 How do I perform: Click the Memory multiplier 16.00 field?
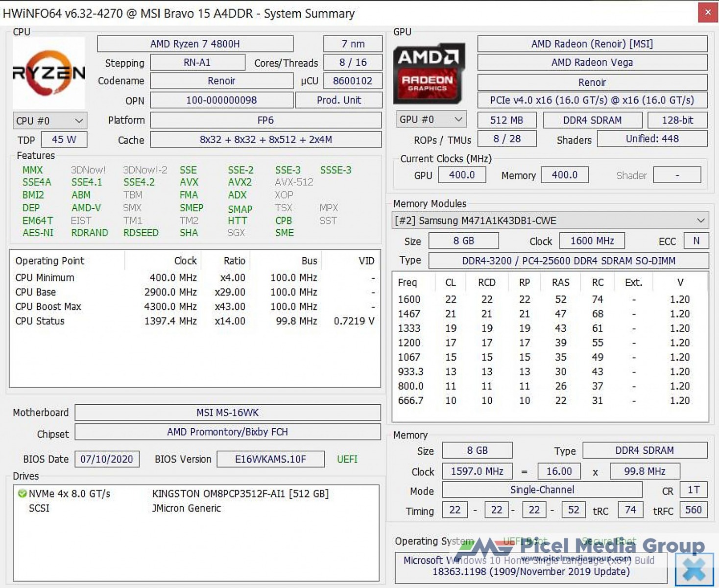(559, 471)
